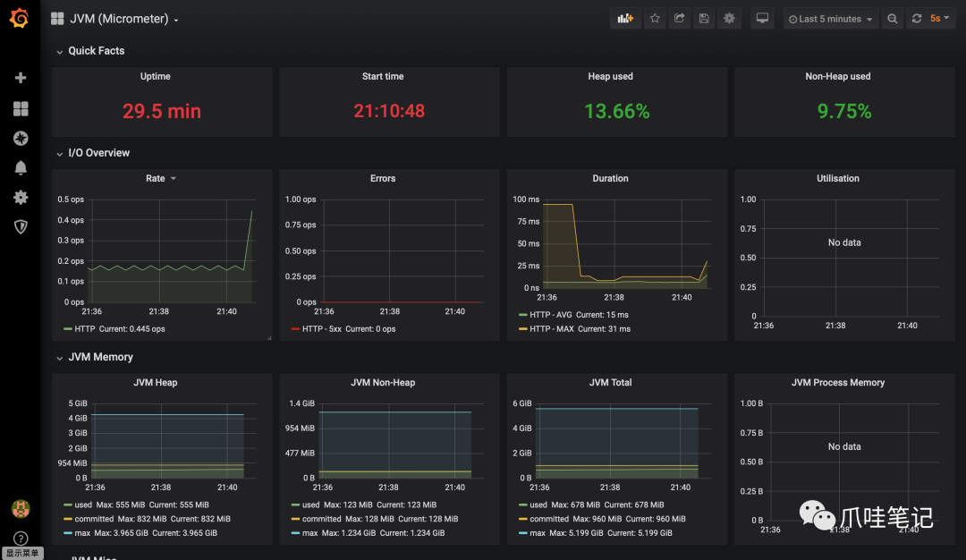The height and width of the screenshot is (560, 966).
Task: Click the Uptime panel title
Action: click(156, 76)
